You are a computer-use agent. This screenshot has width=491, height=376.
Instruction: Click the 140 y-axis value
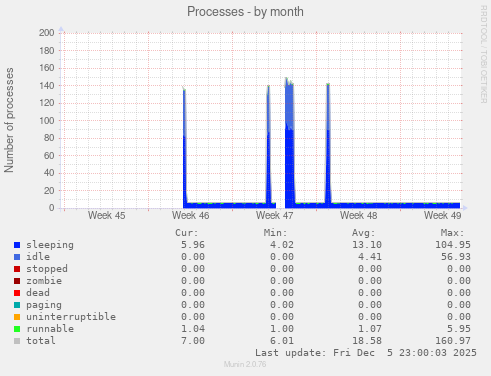47,86
